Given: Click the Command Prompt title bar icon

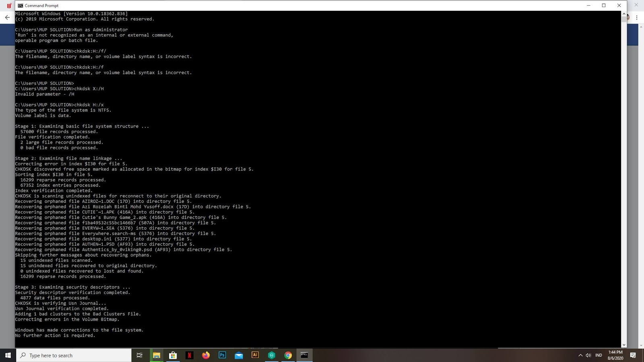Looking at the screenshot, I should pyautogui.click(x=20, y=6).
